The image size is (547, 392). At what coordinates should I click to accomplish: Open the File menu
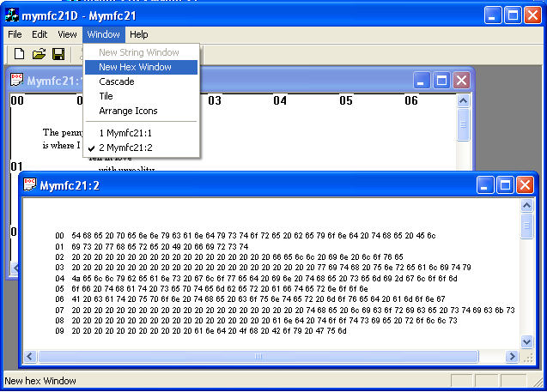click(x=15, y=34)
